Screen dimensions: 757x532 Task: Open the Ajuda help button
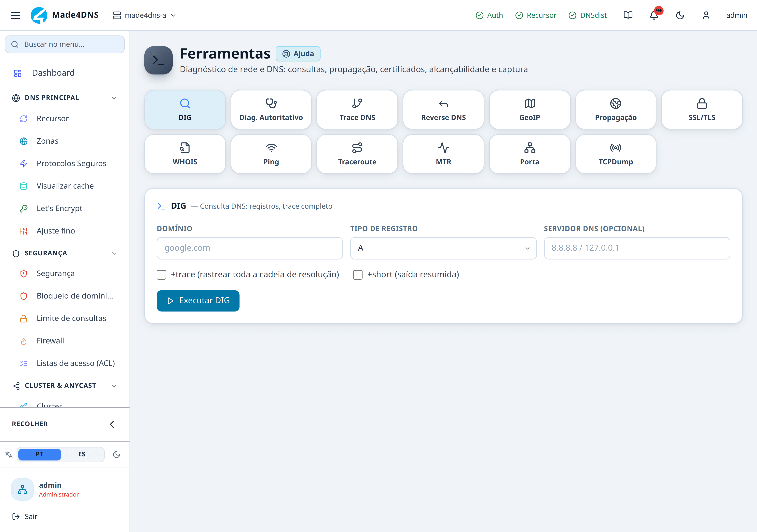298,54
